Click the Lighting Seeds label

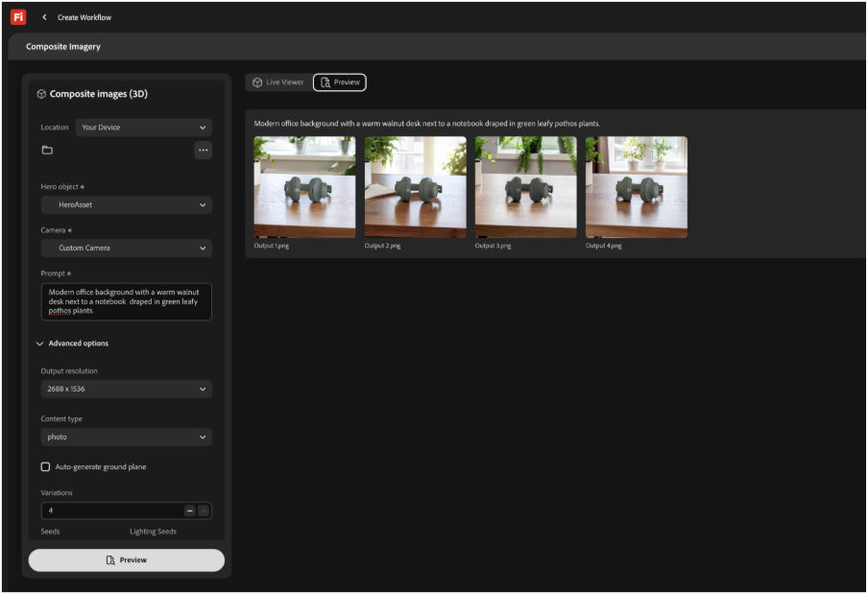pyautogui.click(x=153, y=532)
